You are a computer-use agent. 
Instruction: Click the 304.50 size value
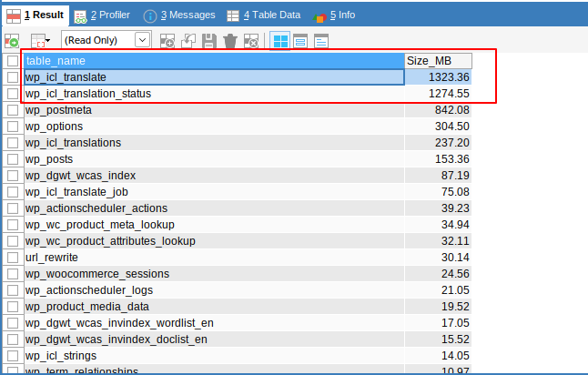[x=451, y=127]
